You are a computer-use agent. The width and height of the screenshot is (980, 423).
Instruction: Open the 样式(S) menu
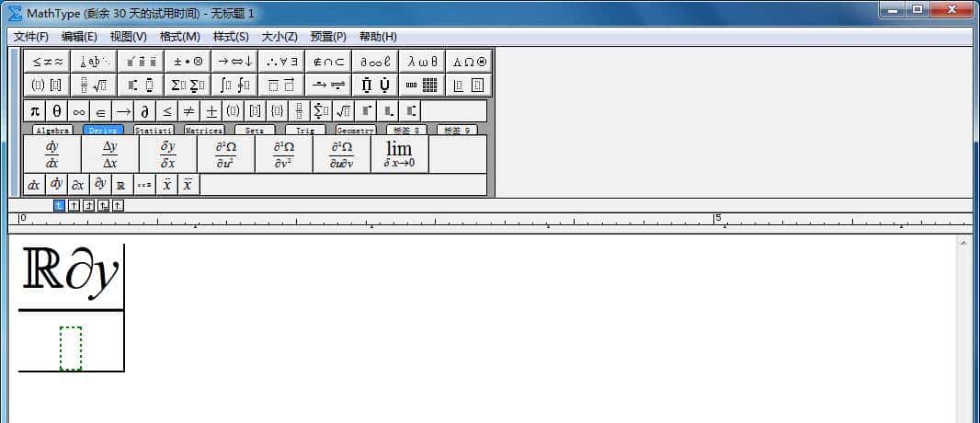(231, 37)
